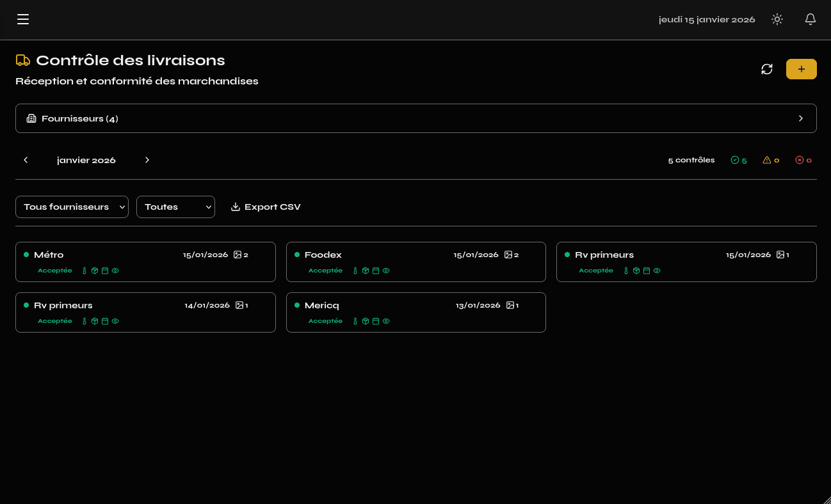This screenshot has height=504, width=831.
Task: Expand the Fournisseurs (4) panel
Action: tap(415, 118)
